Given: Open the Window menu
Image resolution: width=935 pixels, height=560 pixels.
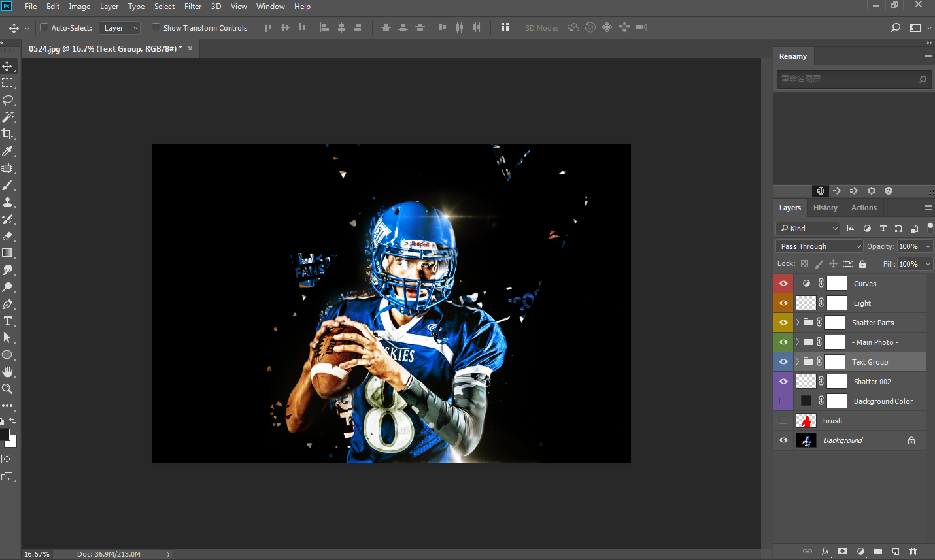Looking at the screenshot, I should [271, 7].
